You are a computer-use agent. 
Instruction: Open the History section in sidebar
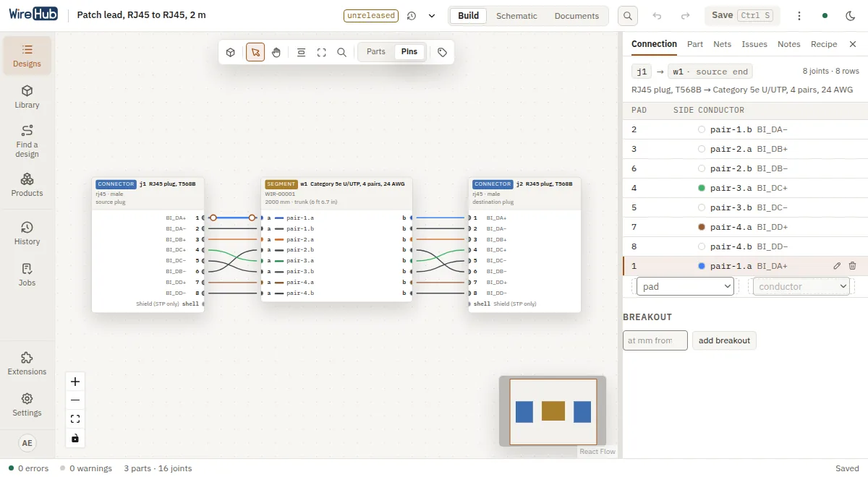(27, 233)
